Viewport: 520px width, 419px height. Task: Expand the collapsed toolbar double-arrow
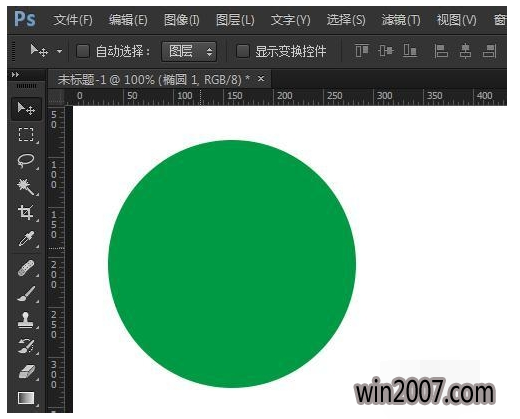pyautogui.click(x=15, y=75)
